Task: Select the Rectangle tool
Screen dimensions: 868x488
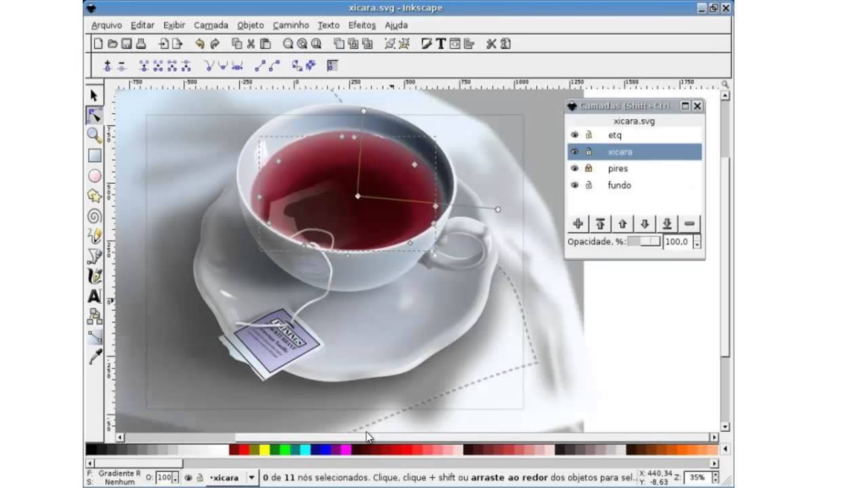Action: 94,156
